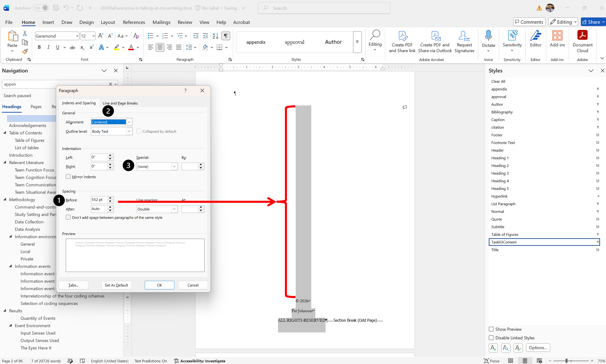The width and height of the screenshot is (606, 364).
Task: Check Don't add space between paragraphs checkbox
Action: [68, 217]
